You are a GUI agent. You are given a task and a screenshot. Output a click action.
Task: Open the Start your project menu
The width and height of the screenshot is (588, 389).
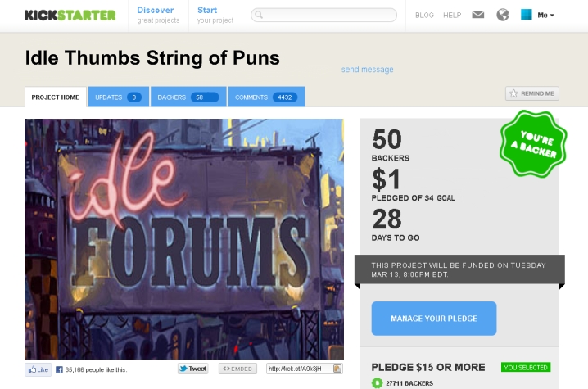click(x=215, y=15)
